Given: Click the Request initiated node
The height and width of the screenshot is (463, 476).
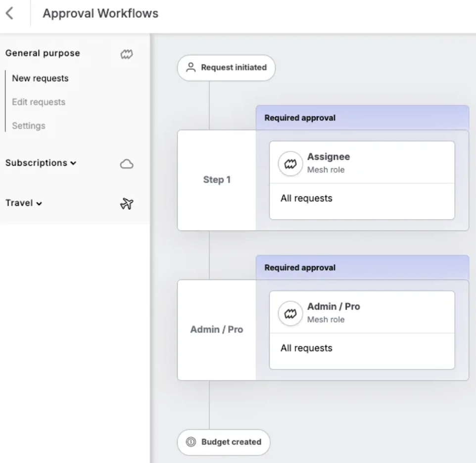Looking at the screenshot, I should point(227,68).
